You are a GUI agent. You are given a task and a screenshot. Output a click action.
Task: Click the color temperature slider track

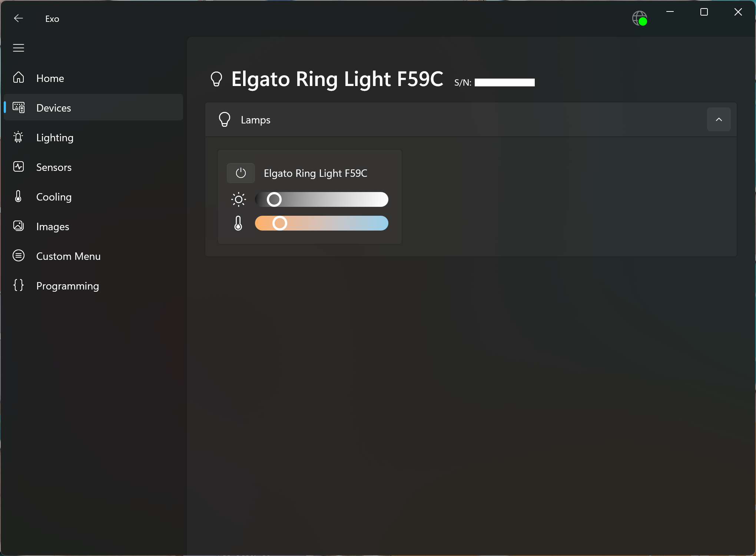[x=334, y=223]
